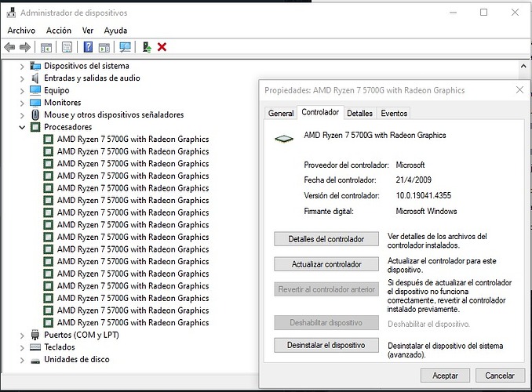Click the Cancelar button
Screen dimensions: 532x392
(499, 376)
